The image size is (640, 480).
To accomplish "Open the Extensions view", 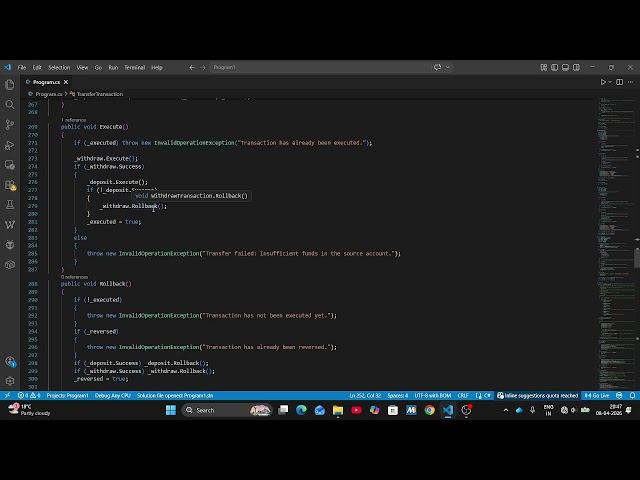I will 10,185.
